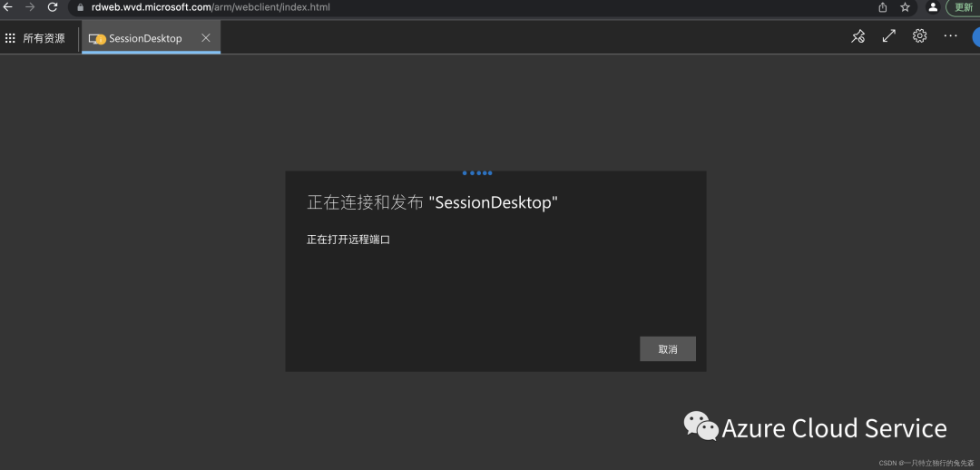
Task: Click the status text 正在打开远程端口
Action: pos(348,240)
